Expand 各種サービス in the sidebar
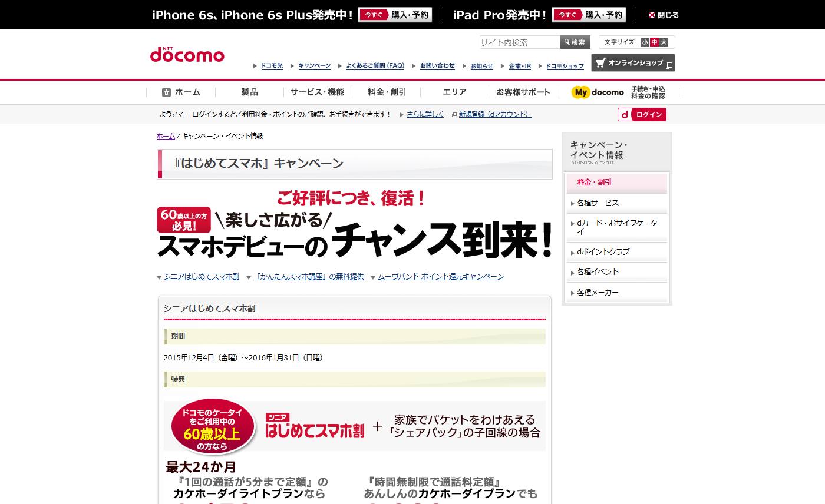Screen dimensions: 825x504 point(617,203)
